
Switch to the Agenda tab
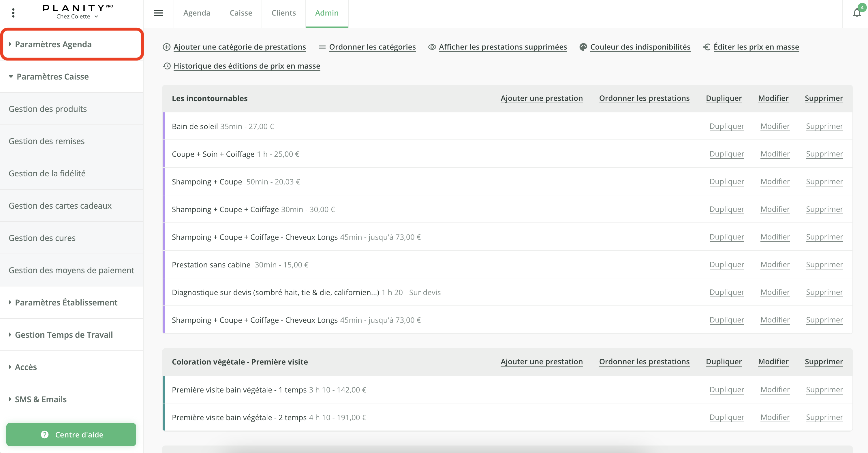click(197, 13)
